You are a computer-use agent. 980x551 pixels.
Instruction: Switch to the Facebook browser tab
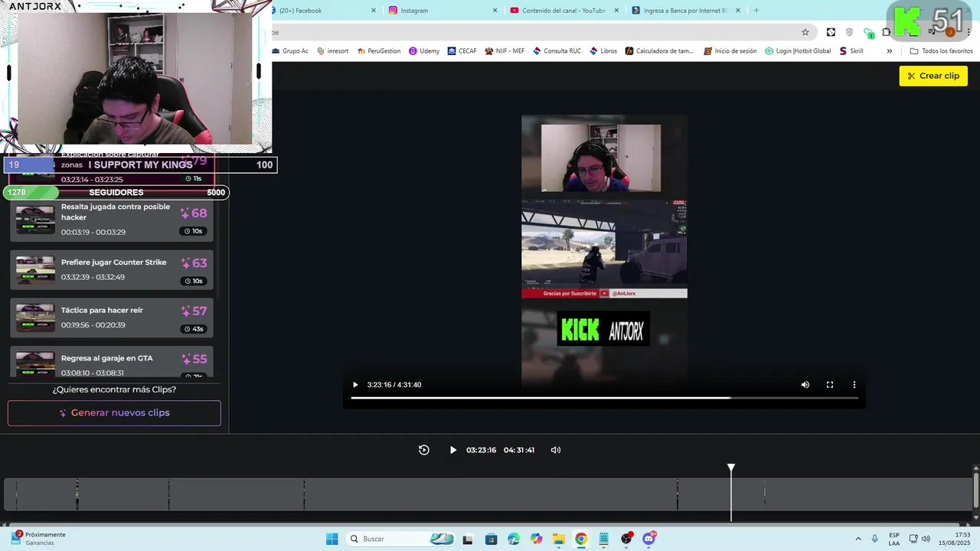click(x=322, y=11)
